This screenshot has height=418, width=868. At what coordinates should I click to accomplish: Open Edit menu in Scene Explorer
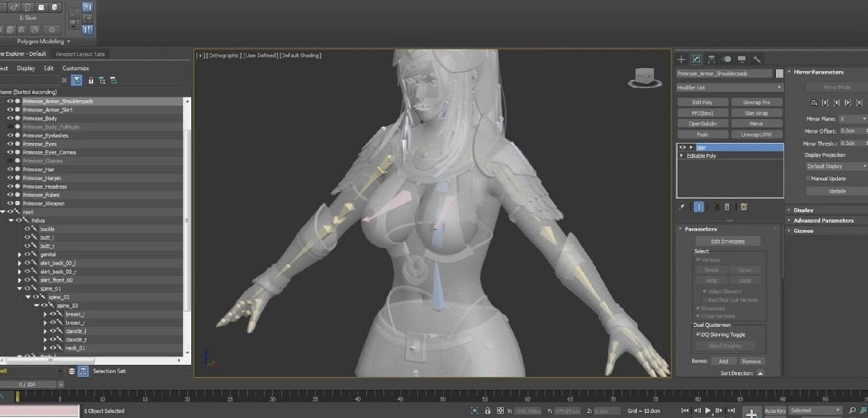49,68
